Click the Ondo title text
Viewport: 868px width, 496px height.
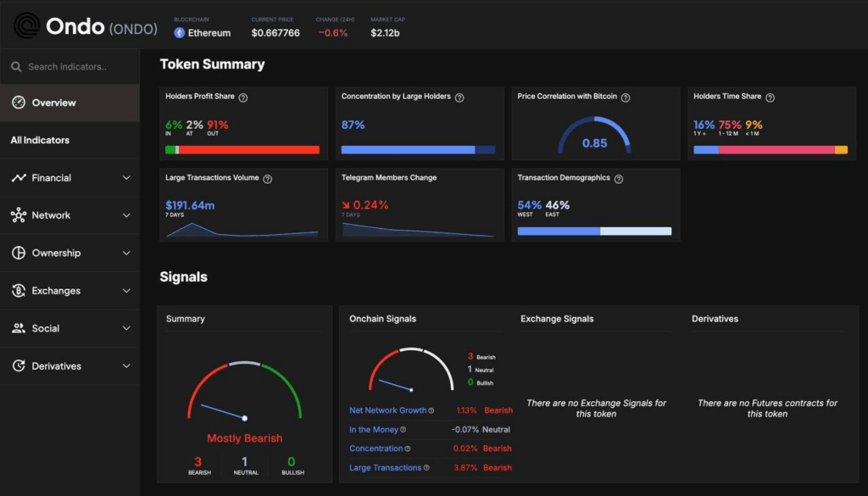[x=75, y=26]
